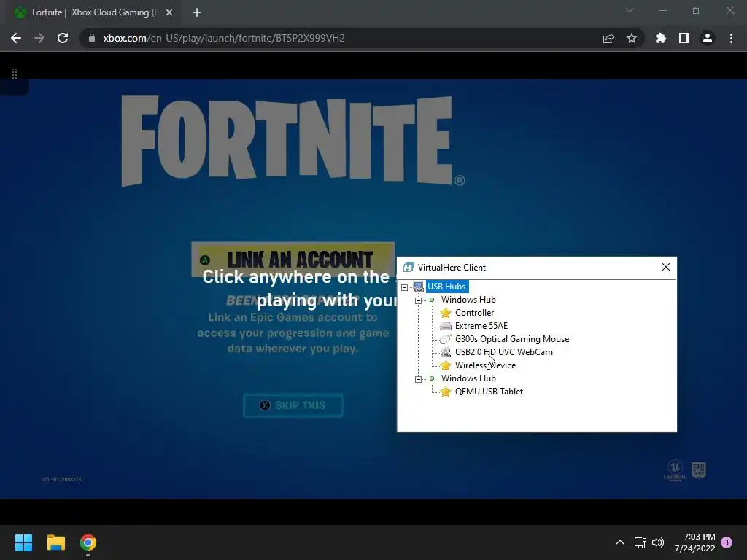Image resolution: width=747 pixels, height=560 pixels.
Task: Select G300s Optical Gaming Mouse
Action: (x=512, y=339)
